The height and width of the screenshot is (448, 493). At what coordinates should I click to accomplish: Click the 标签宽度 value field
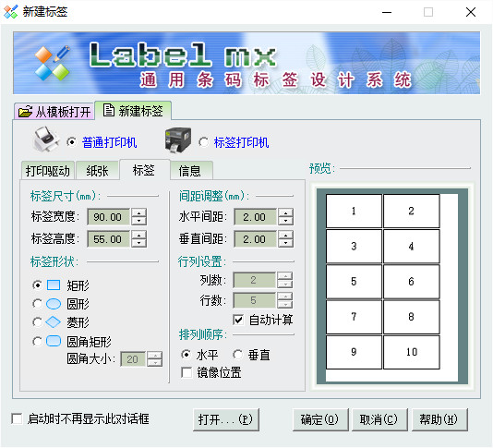click(108, 217)
